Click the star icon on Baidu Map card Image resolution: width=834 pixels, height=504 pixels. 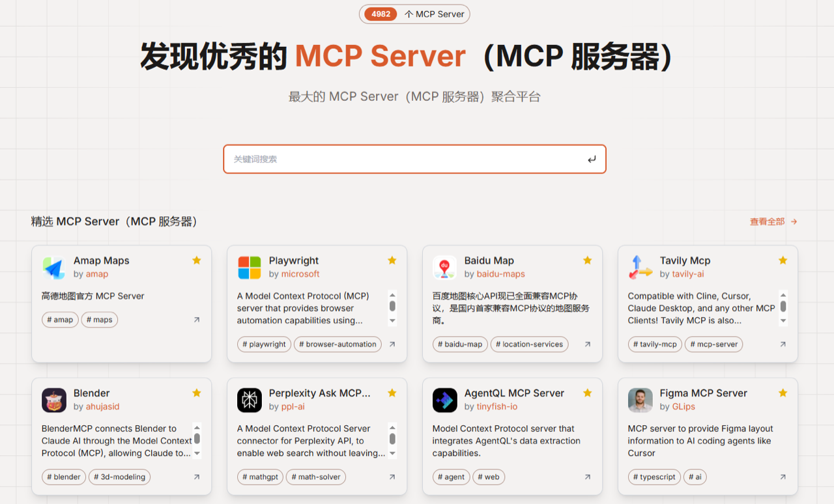(x=588, y=260)
